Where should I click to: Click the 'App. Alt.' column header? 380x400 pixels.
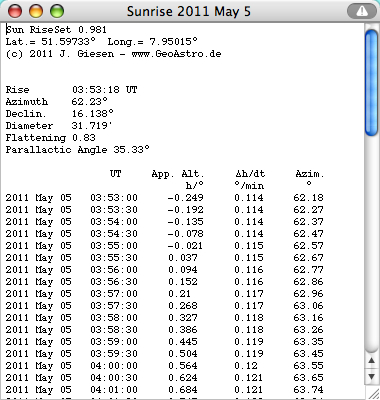(178, 174)
